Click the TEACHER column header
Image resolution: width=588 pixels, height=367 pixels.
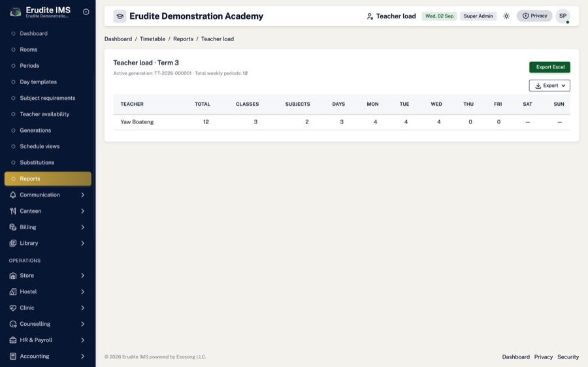[132, 104]
